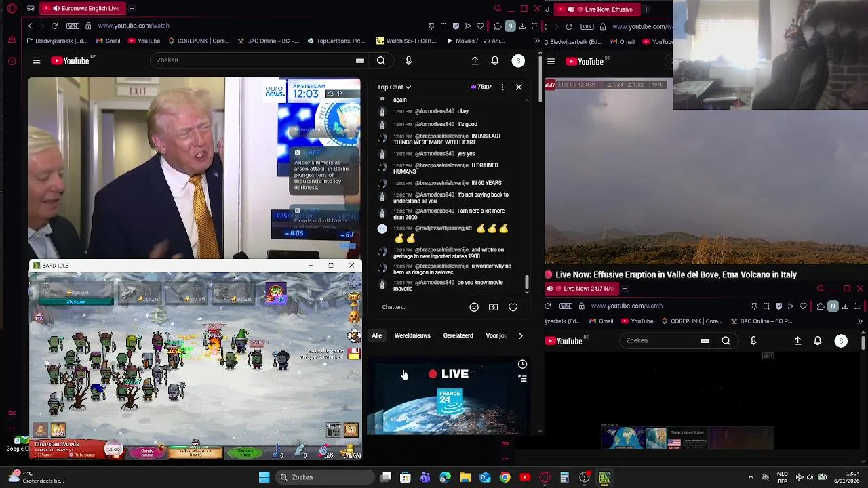
Task: Open downloads icon in Euronews browser toolbar
Action: (x=522, y=26)
